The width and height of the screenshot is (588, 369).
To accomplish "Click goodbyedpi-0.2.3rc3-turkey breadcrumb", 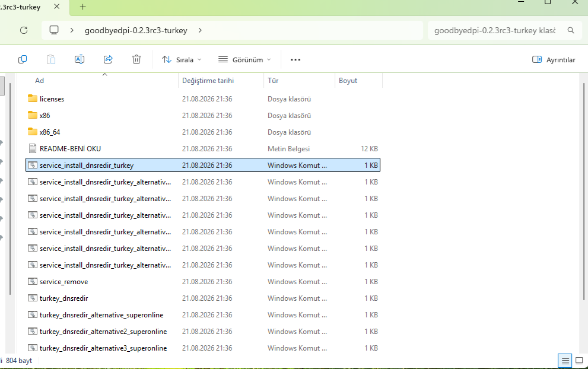I will (x=136, y=30).
